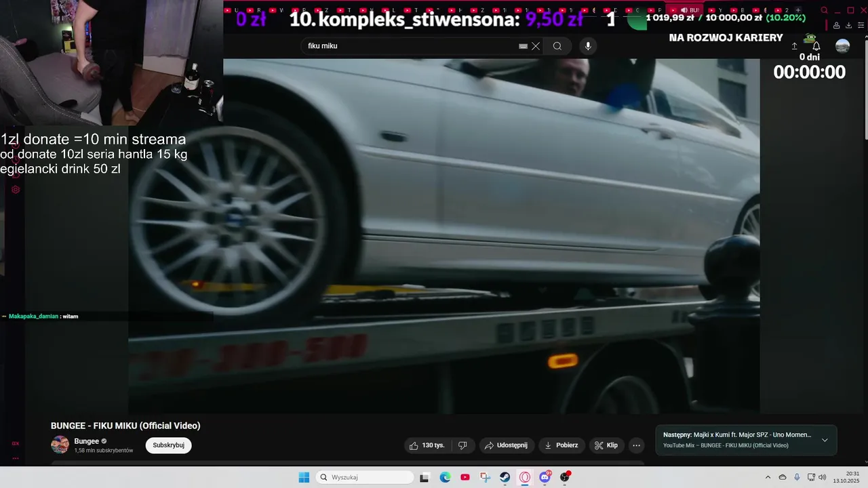Clear the YouTube search text with X

click(x=536, y=46)
